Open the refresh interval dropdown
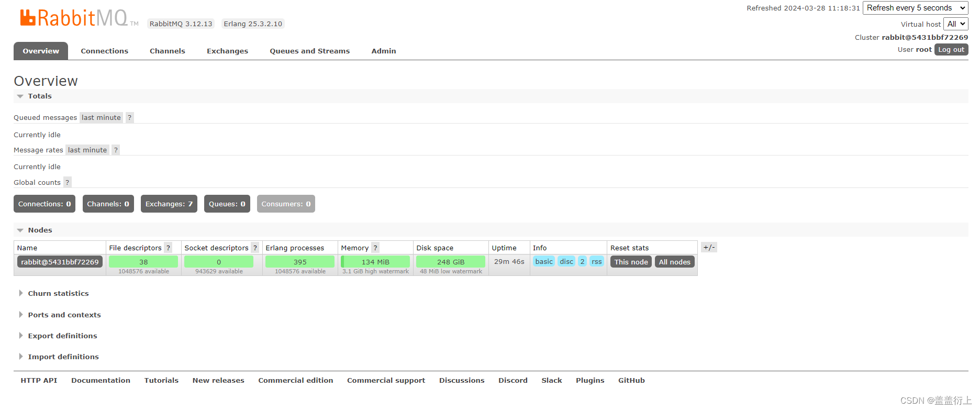The image size is (980, 410). 916,8
